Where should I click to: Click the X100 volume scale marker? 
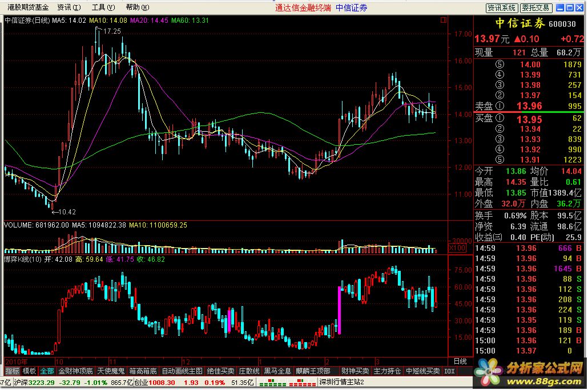coord(457,248)
